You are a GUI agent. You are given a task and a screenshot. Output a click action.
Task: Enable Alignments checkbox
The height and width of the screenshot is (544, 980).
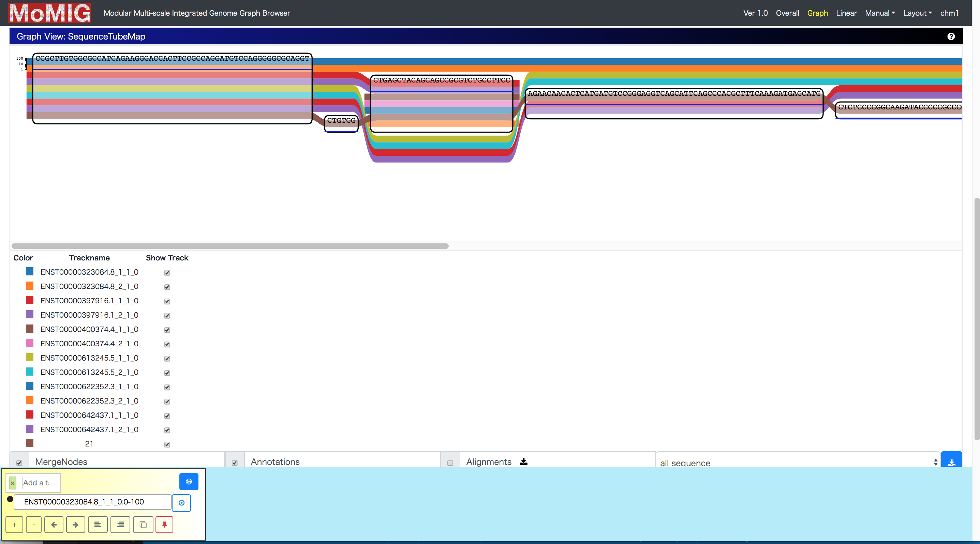[449, 462]
